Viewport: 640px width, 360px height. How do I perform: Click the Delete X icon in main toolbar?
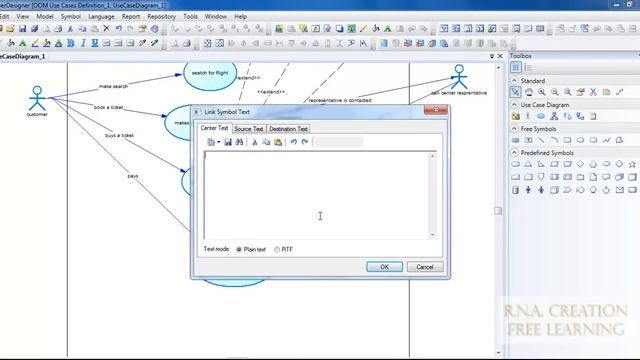106,29
